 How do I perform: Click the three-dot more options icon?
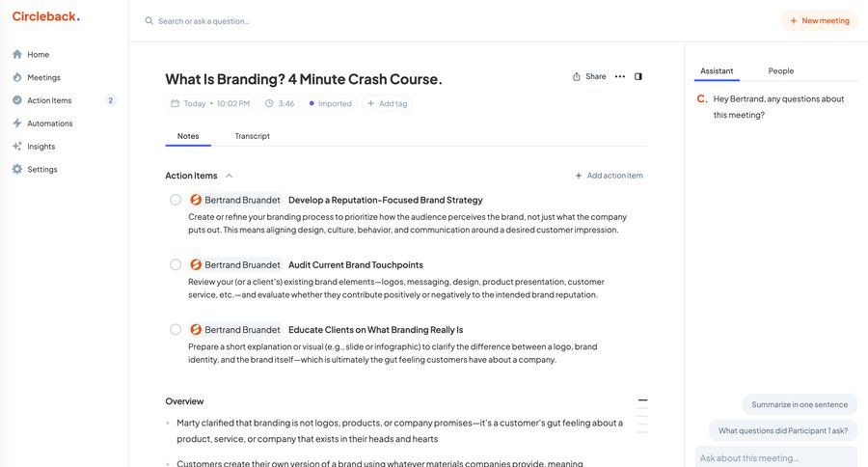click(620, 76)
